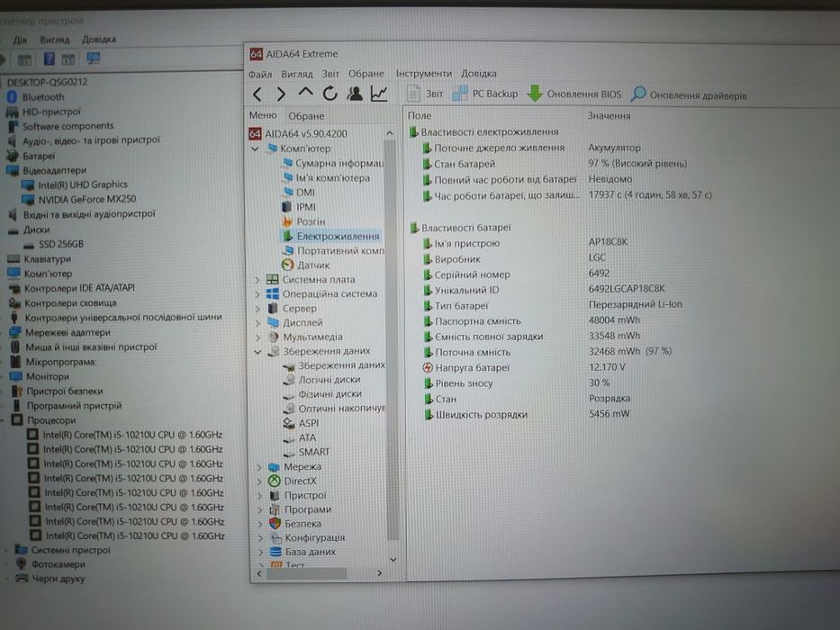Click the AIDA64 forward navigation arrow
This screenshot has width=840, height=630.
(x=281, y=94)
